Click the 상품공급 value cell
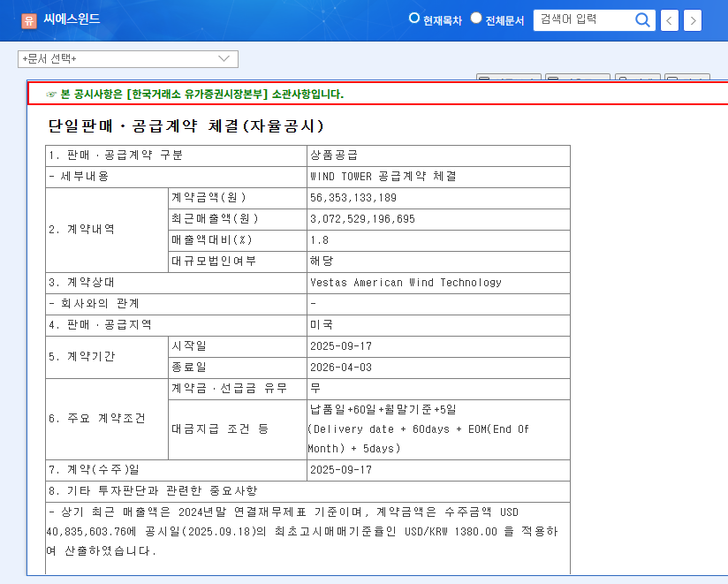Image resolution: width=728 pixels, height=584 pixels. point(438,155)
